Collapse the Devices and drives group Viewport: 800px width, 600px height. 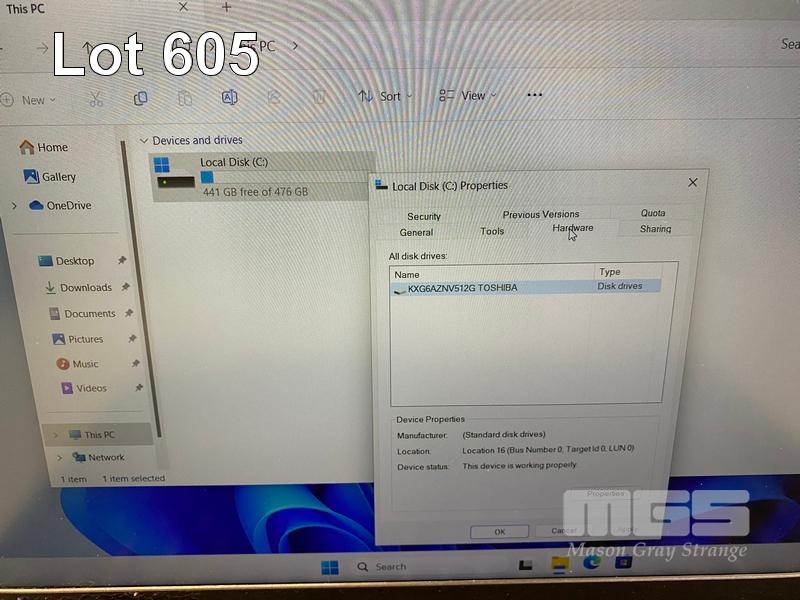(143, 141)
